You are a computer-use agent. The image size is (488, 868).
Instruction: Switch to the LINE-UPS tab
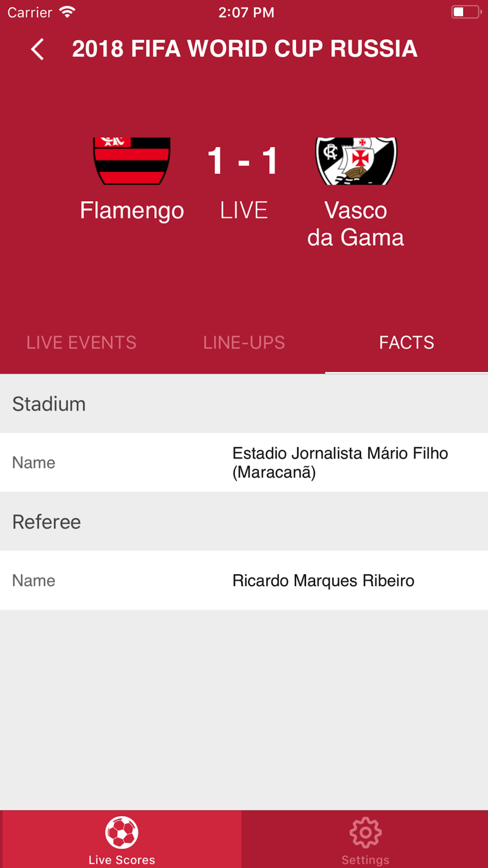244,343
